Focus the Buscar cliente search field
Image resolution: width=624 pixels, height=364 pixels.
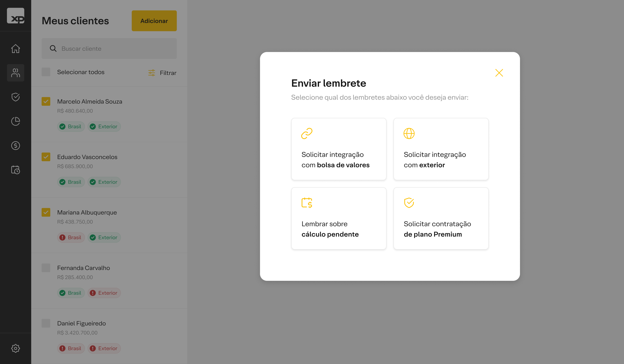[109, 49]
